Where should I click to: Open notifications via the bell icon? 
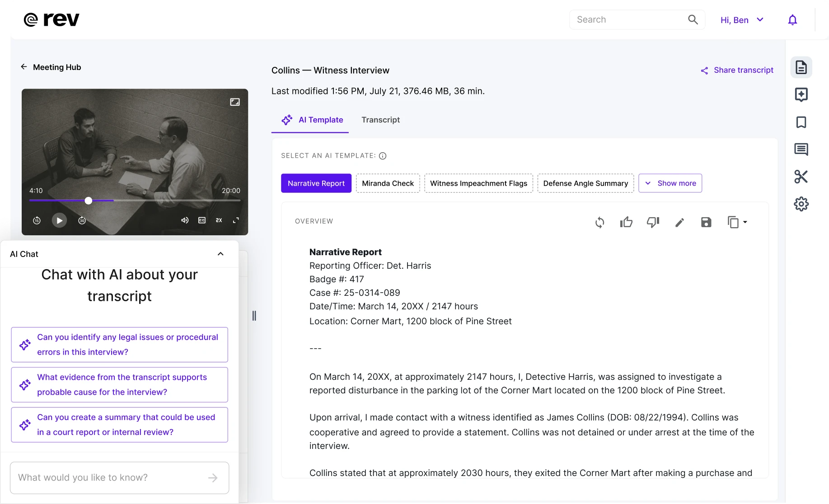coord(793,19)
